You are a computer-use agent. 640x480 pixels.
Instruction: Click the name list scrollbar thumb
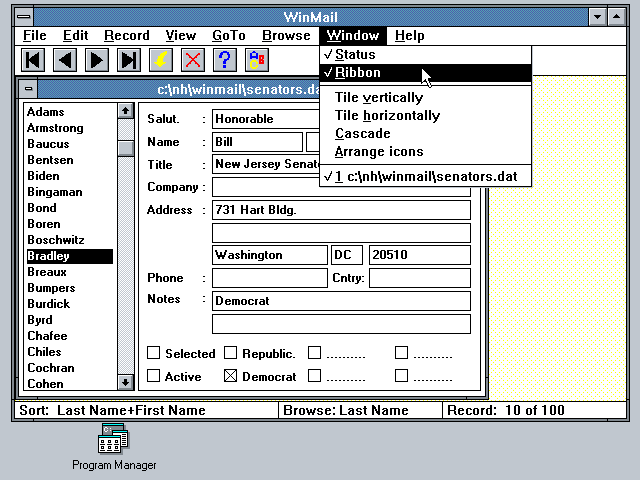[x=126, y=148]
